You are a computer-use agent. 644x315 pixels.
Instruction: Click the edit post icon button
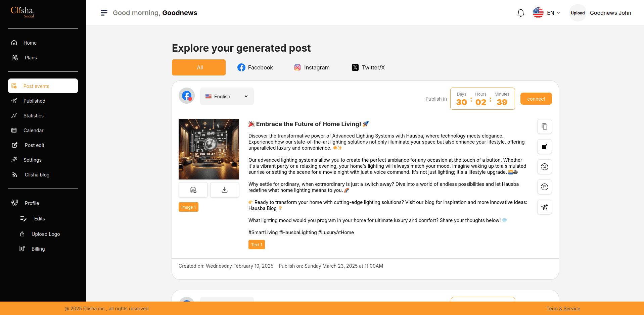(x=544, y=147)
